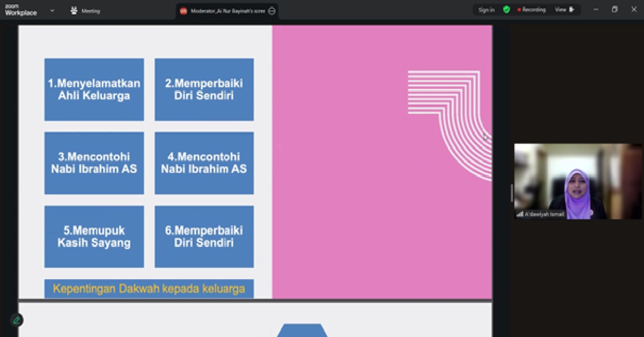
Task: Click the "1.Menyelamatkan Ahli Keluarga" slide box
Action: [94, 90]
